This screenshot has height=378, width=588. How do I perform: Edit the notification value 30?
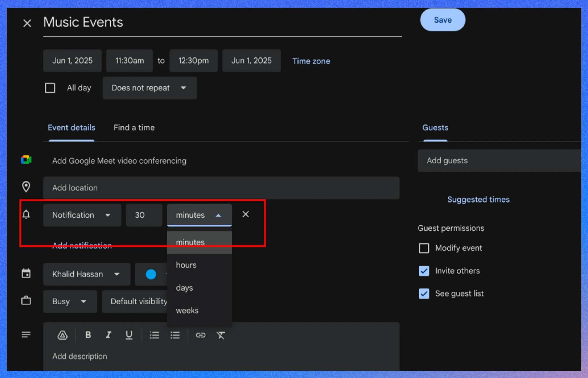[144, 215]
